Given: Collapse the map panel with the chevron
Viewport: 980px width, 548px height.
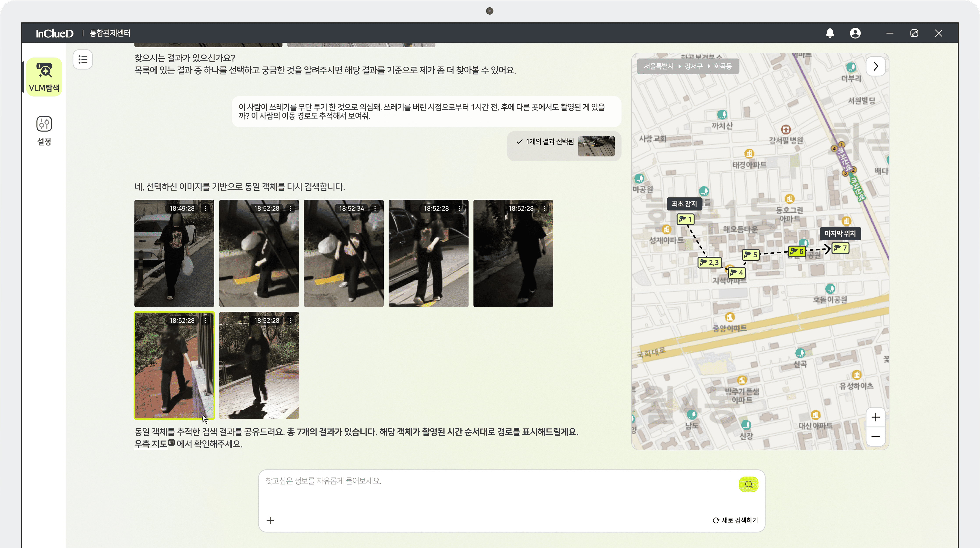Looking at the screenshot, I should pyautogui.click(x=875, y=66).
